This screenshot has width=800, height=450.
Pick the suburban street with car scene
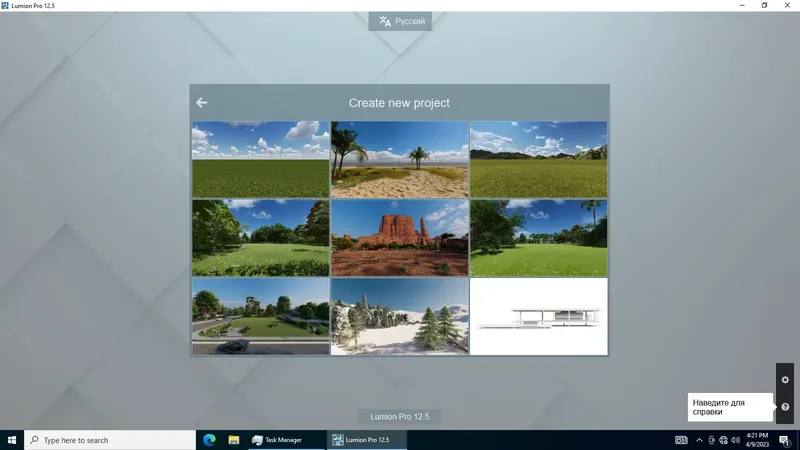click(261, 316)
